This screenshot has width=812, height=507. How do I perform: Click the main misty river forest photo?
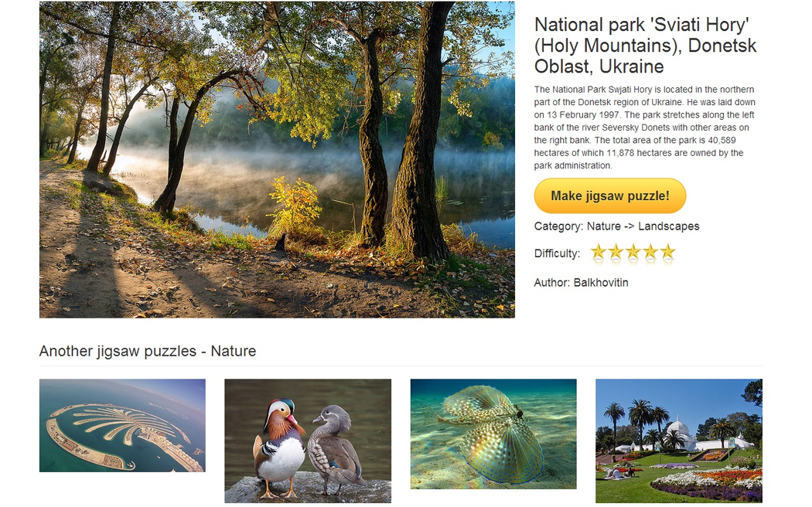click(277, 160)
